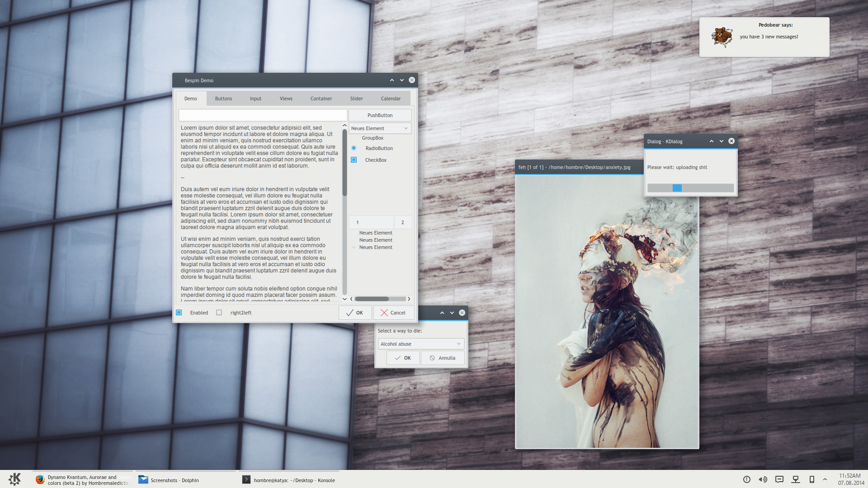Close the Dialog - KDialog window
The width and height of the screenshot is (868, 488).
(731, 141)
